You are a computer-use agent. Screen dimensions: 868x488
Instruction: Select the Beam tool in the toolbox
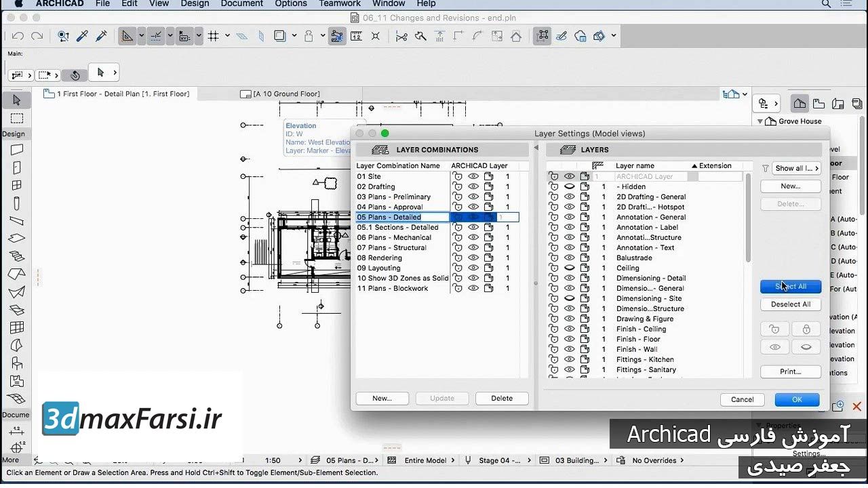(17, 221)
